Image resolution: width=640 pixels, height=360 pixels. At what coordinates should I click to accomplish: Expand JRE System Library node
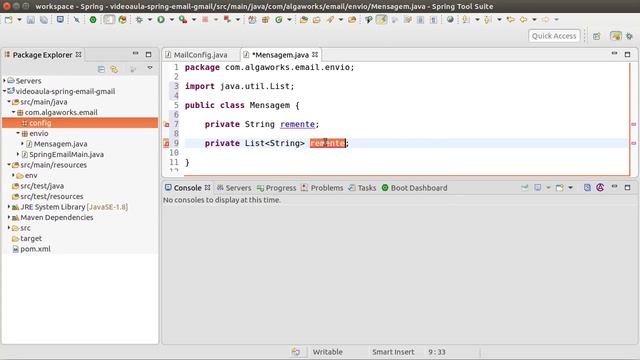point(9,207)
